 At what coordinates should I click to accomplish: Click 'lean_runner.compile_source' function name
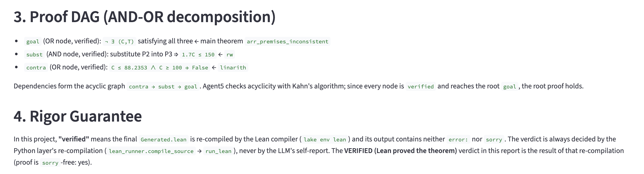pos(151,151)
